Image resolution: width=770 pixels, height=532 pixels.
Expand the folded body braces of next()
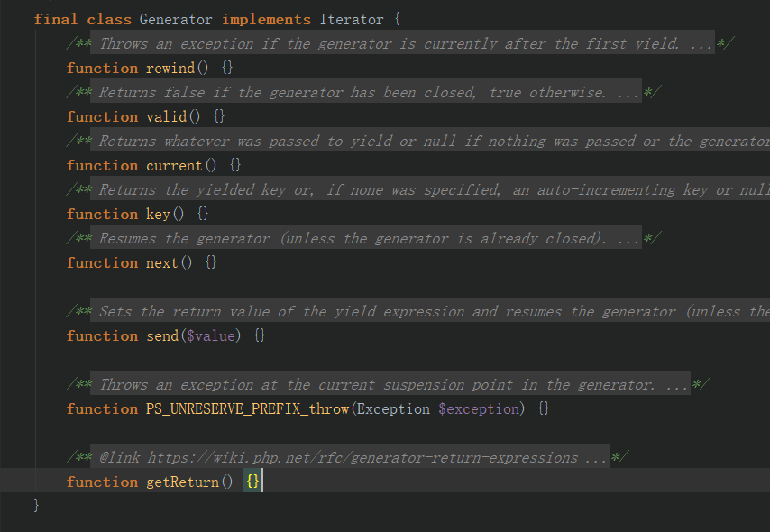(211, 261)
